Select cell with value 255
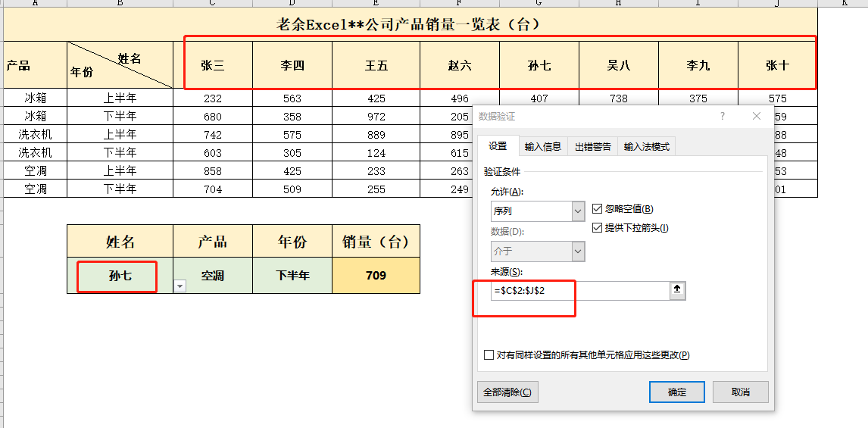Screen dimensions: 868x428 [x=376, y=189]
